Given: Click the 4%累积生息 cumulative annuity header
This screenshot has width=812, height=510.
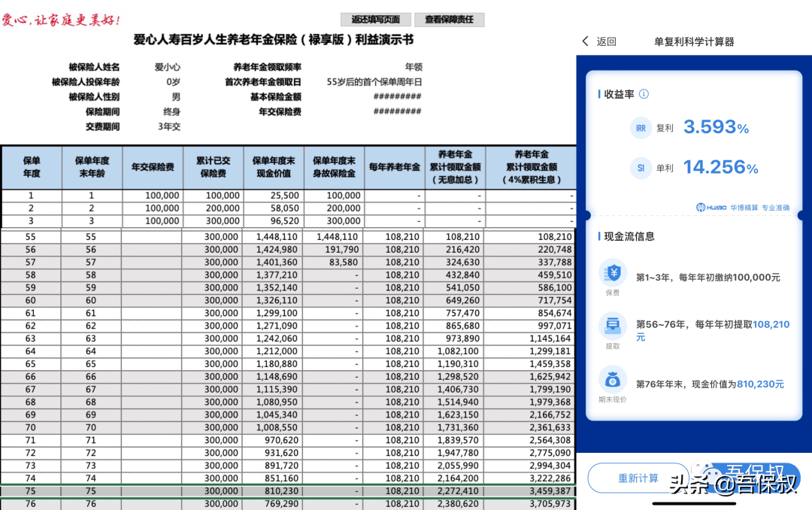Looking at the screenshot, I should [531, 168].
